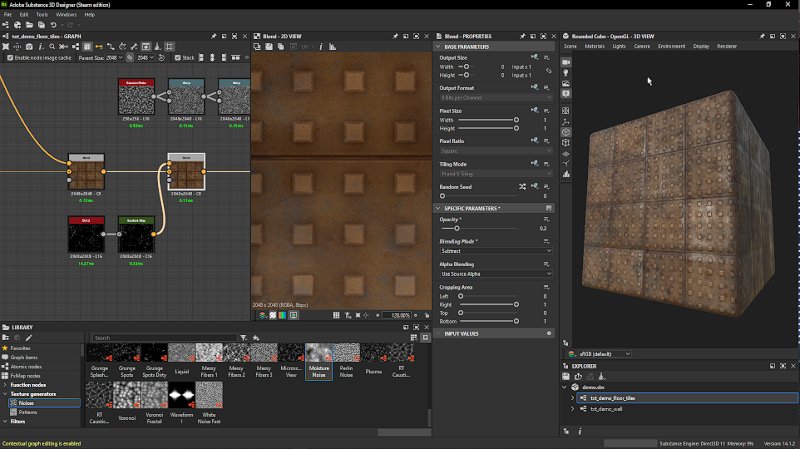Toggle Enable node image cache checkbox

[x=9, y=58]
